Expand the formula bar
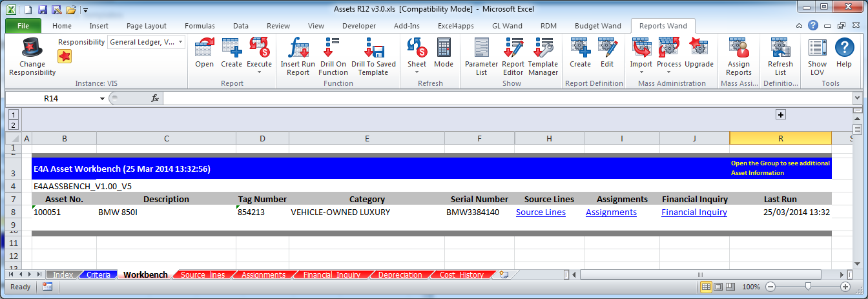The width and height of the screenshot is (868, 299). point(857,98)
